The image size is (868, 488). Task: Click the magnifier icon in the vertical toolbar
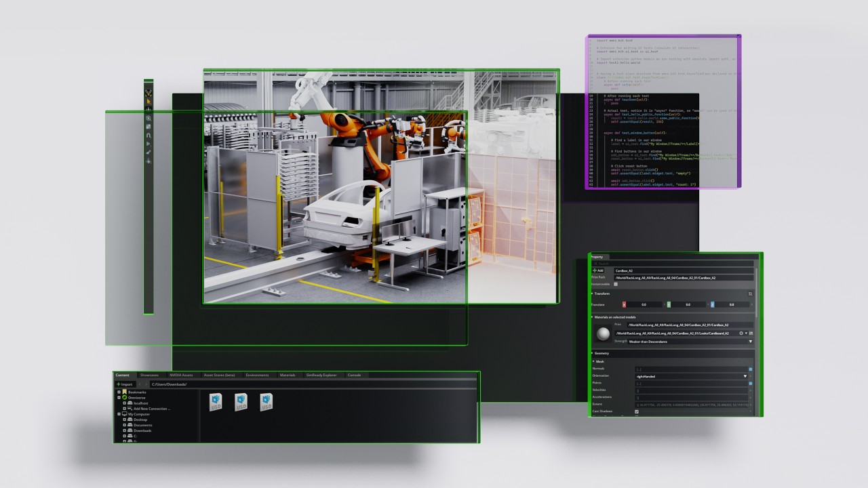click(x=149, y=118)
